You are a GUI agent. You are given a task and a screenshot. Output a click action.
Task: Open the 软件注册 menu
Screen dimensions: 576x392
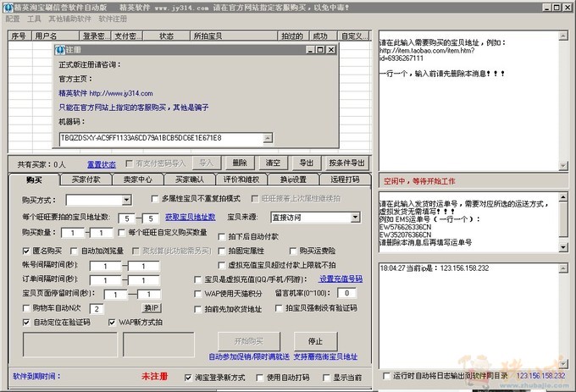click(x=113, y=19)
